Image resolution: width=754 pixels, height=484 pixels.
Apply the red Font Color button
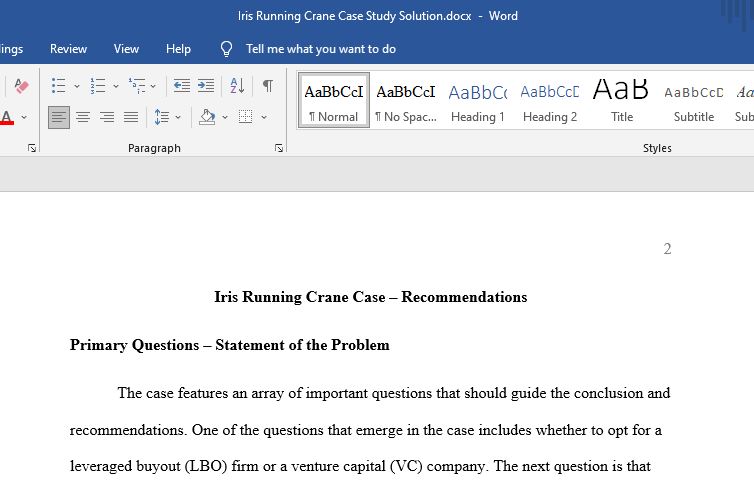[7, 117]
